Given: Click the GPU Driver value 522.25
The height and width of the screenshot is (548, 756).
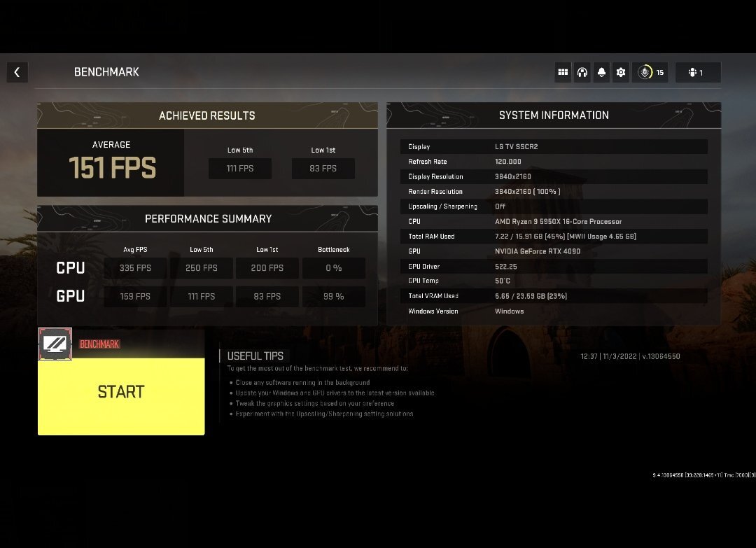Looking at the screenshot, I should 506,267.
